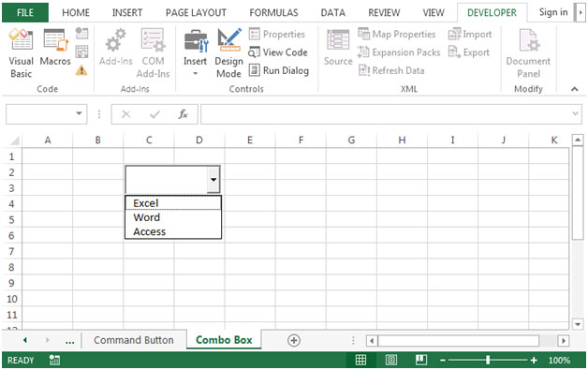Open the combo box dropdown arrow
This screenshot has height=370, width=588.
(213, 179)
